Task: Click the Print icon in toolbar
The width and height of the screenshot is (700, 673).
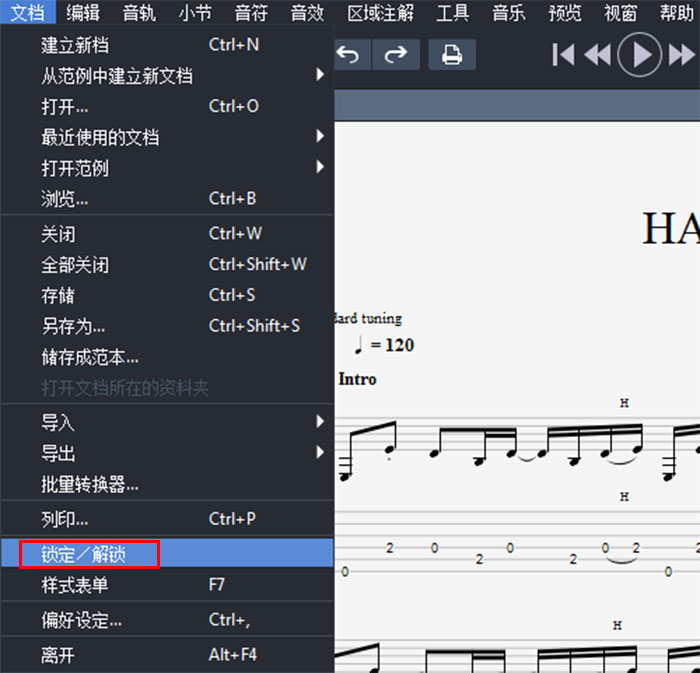Action: pyautogui.click(x=452, y=54)
